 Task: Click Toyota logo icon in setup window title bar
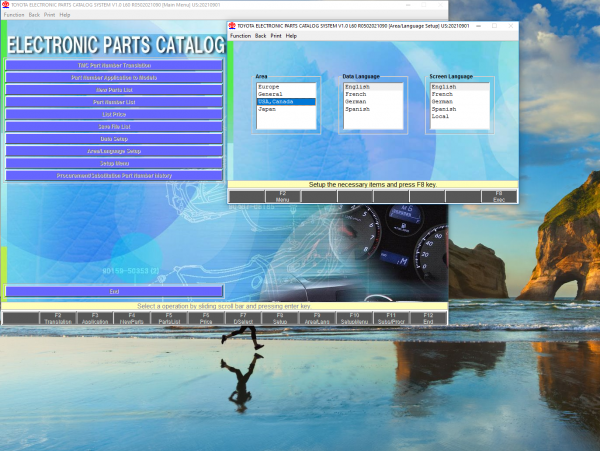point(232,24)
